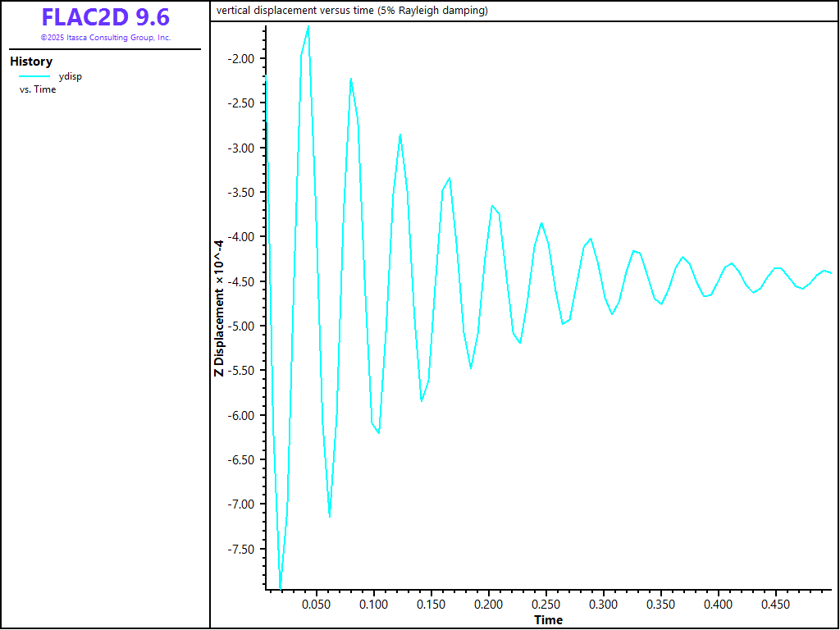This screenshot has width=840, height=630.
Task: Click the Time x-axis label
Action: coord(548,619)
